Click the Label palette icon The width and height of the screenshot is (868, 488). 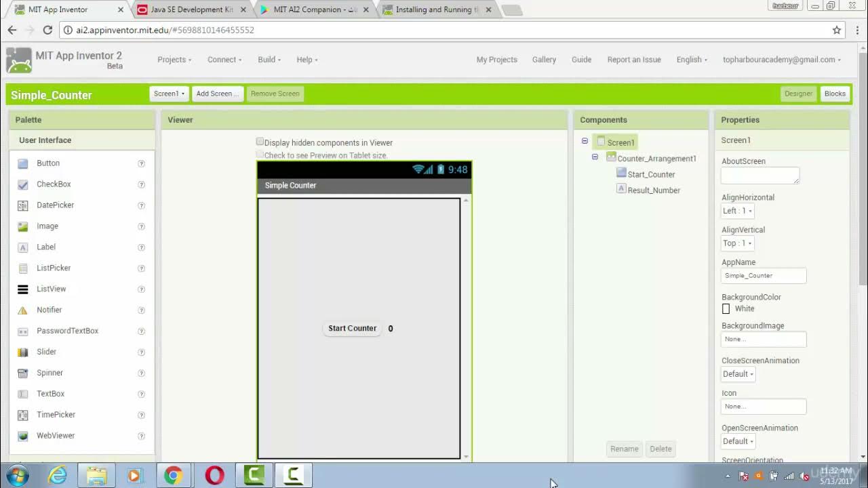[23, 247]
